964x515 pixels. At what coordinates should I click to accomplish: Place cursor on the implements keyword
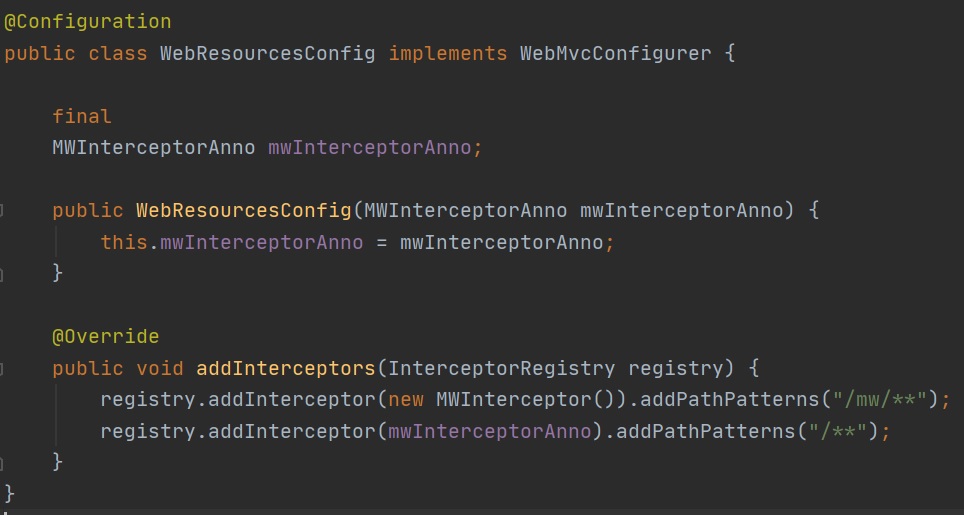pyautogui.click(x=448, y=53)
